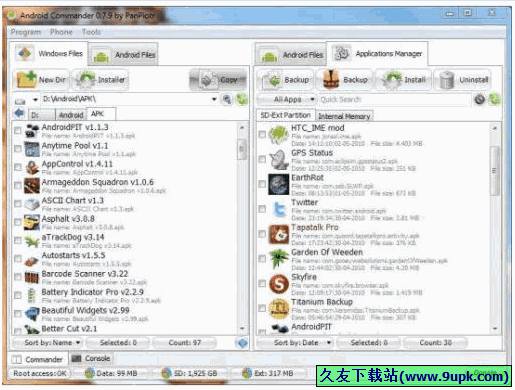The height and width of the screenshot is (390, 515).
Task: Check the Autostarts v1.5.5 checkbox
Action: pyautogui.click(x=18, y=259)
